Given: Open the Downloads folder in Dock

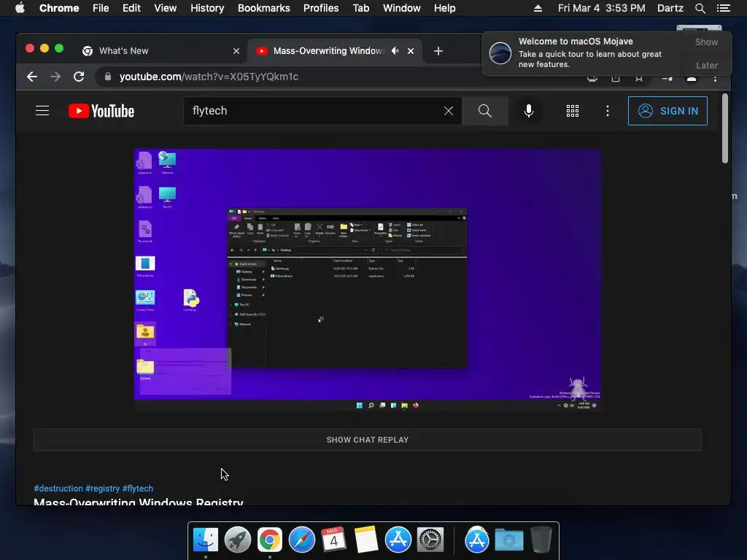Looking at the screenshot, I should [508, 540].
